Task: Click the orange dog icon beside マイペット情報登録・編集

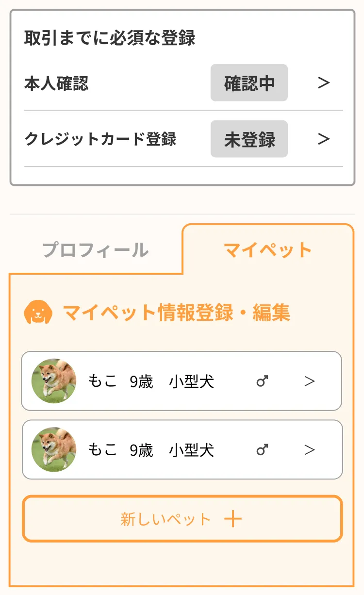Action: point(38,312)
